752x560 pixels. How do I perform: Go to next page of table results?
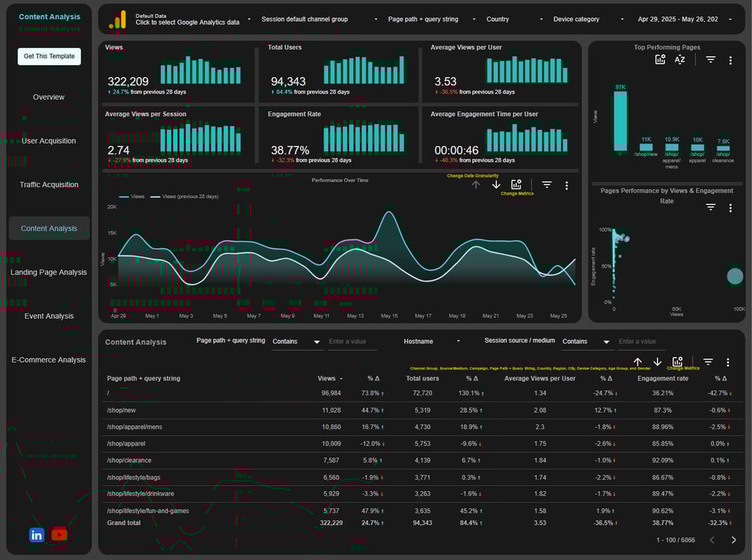coord(733,540)
